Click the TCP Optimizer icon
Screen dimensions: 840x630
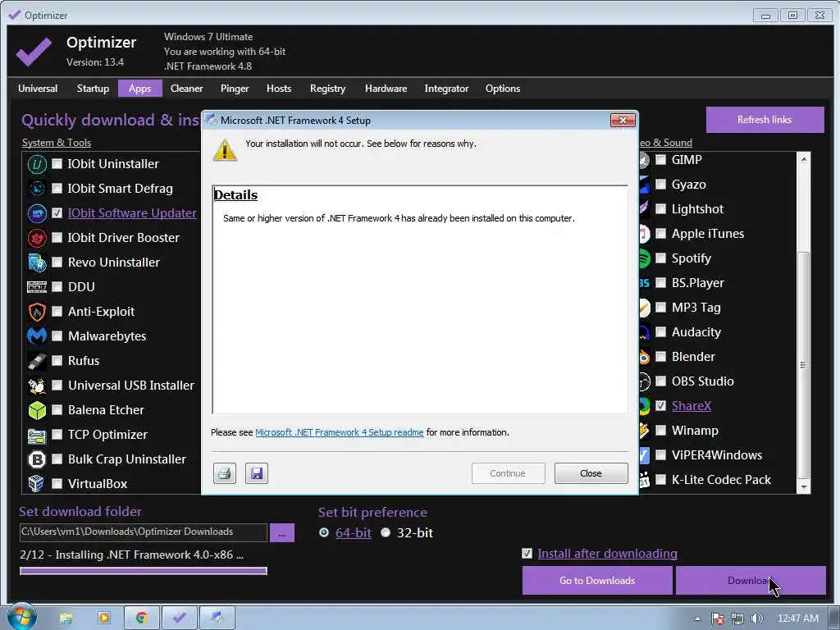tap(37, 436)
